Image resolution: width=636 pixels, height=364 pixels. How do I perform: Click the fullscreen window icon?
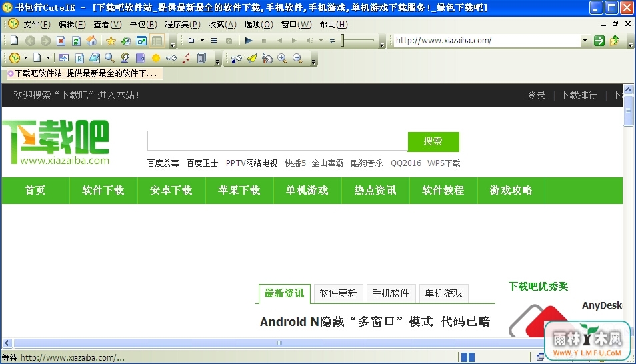click(141, 41)
